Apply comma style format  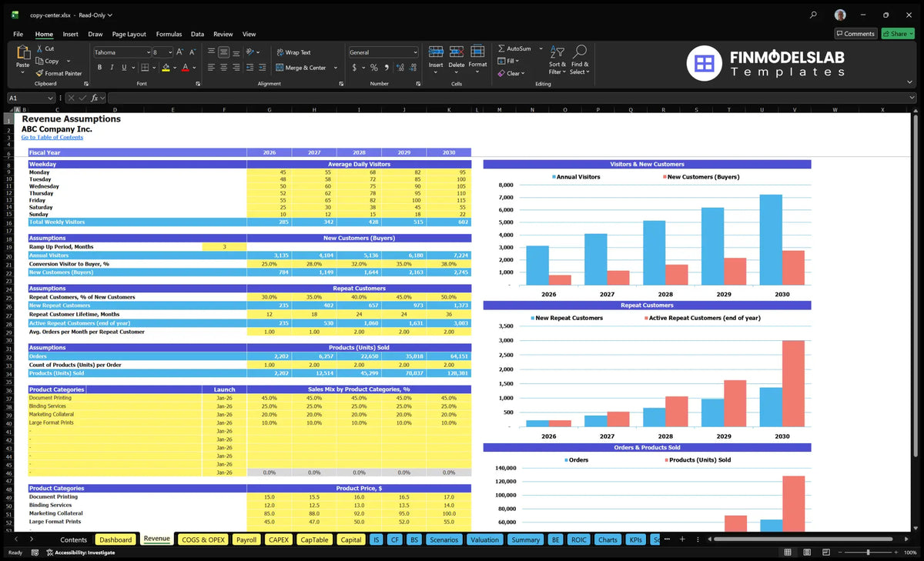click(387, 68)
